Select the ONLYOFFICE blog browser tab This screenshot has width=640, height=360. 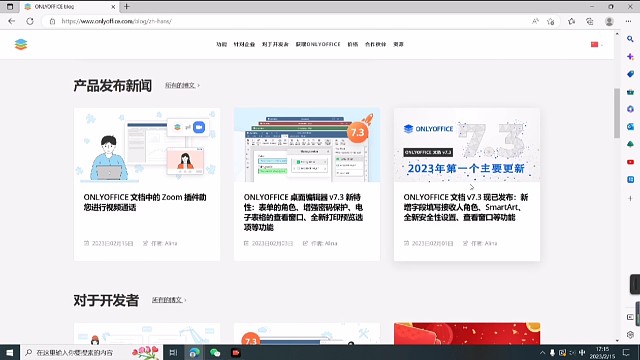pos(69,7)
